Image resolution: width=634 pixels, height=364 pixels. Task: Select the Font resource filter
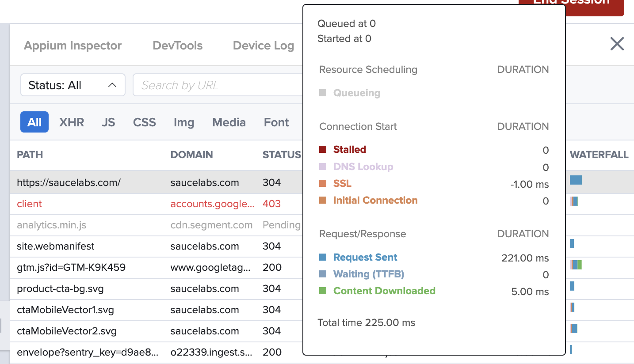[x=276, y=122]
